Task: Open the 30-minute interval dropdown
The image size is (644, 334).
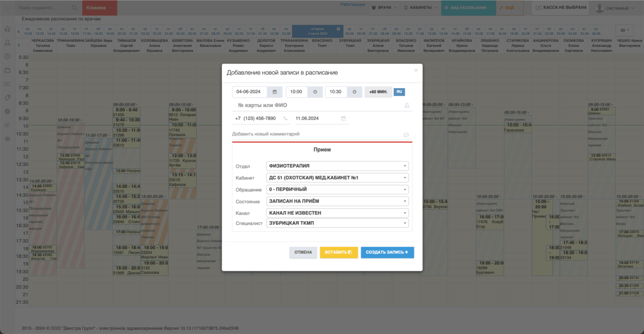Action: pyautogui.click(x=624, y=31)
